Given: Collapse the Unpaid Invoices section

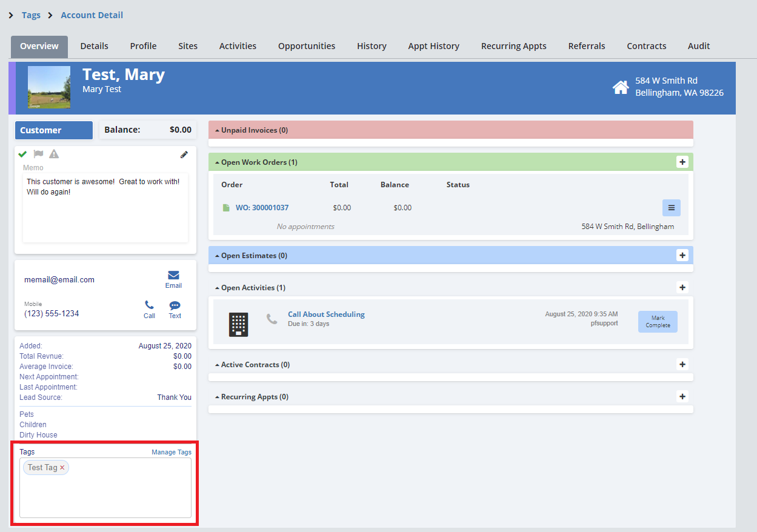Looking at the screenshot, I should (217, 130).
